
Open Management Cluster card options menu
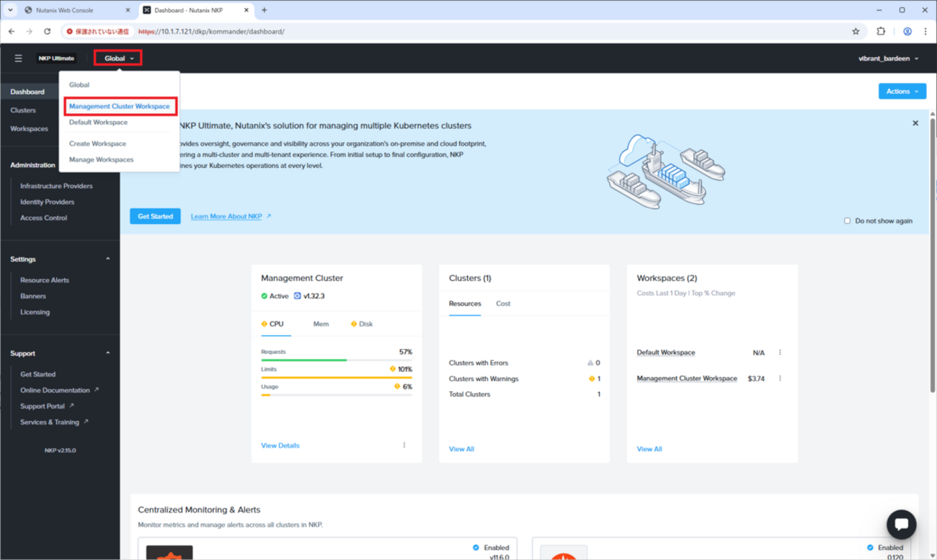click(x=404, y=445)
